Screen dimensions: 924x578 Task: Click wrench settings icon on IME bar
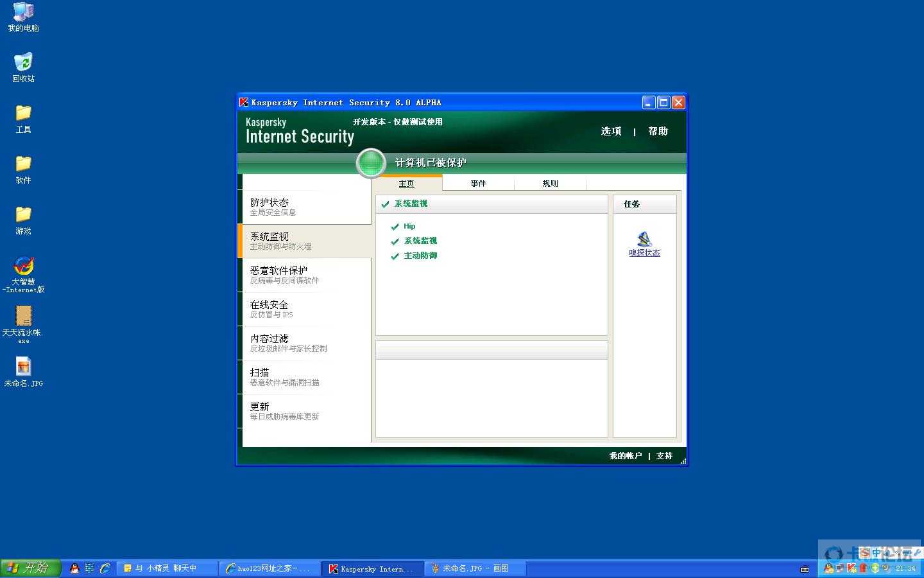pyautogui.click(x=917, y=552)
